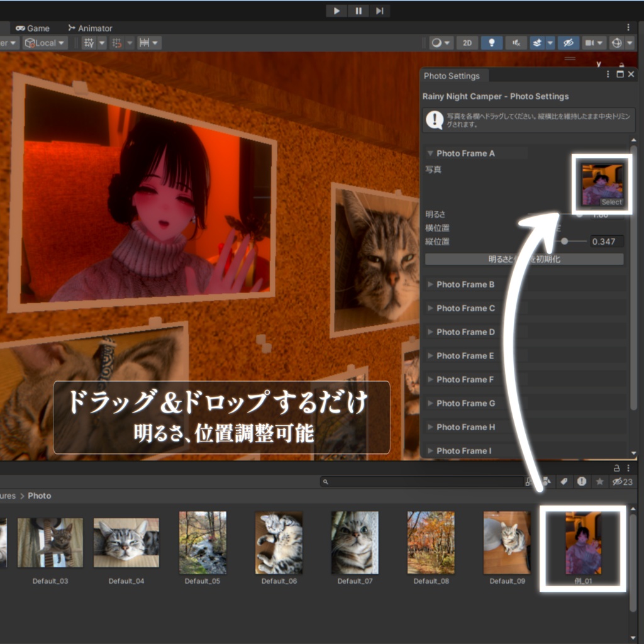644x644 pixels.
Task: Open the scene view three-dot menu
Action: [x=628, y=28]
